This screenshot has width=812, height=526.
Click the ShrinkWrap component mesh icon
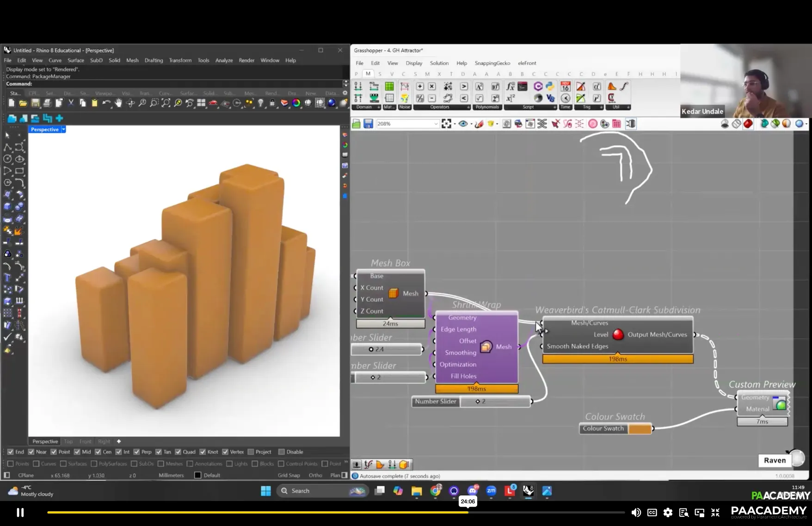(486, 347)
